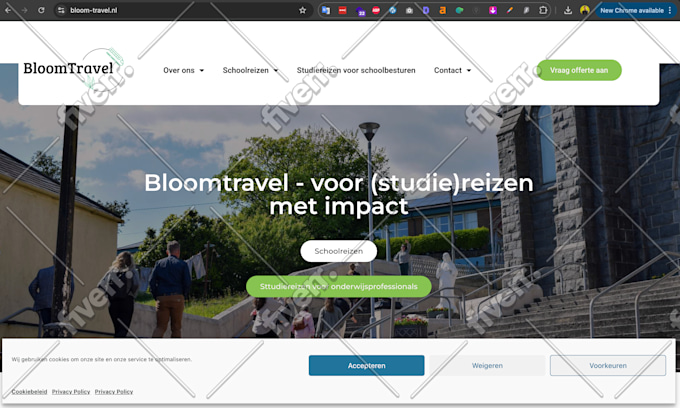Expand the Over ons dropdown arrow
680x408 pixels.
click(x=202, y=71)
